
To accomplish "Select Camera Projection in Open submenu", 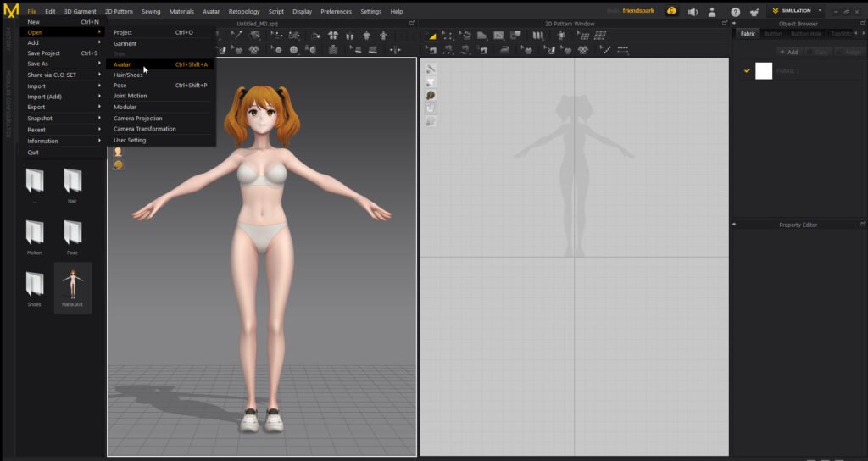I will tap(137, 119).
